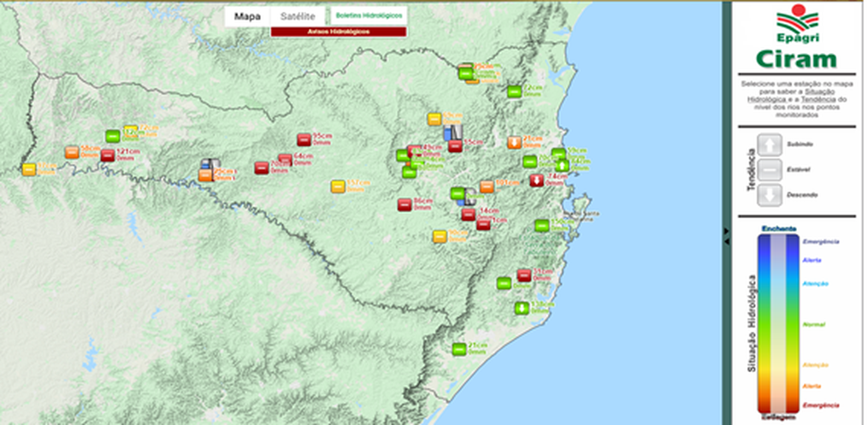Switch to Mapa view

point(247,16)
